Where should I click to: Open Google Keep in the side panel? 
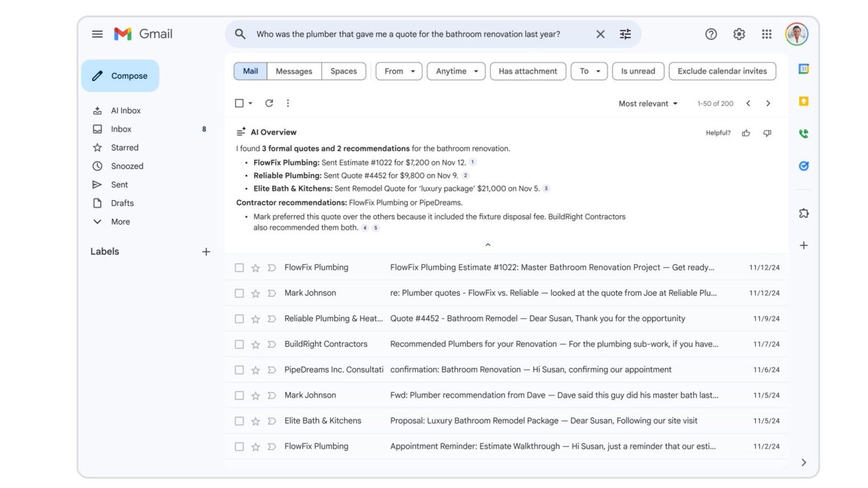(x=803, y=101)
